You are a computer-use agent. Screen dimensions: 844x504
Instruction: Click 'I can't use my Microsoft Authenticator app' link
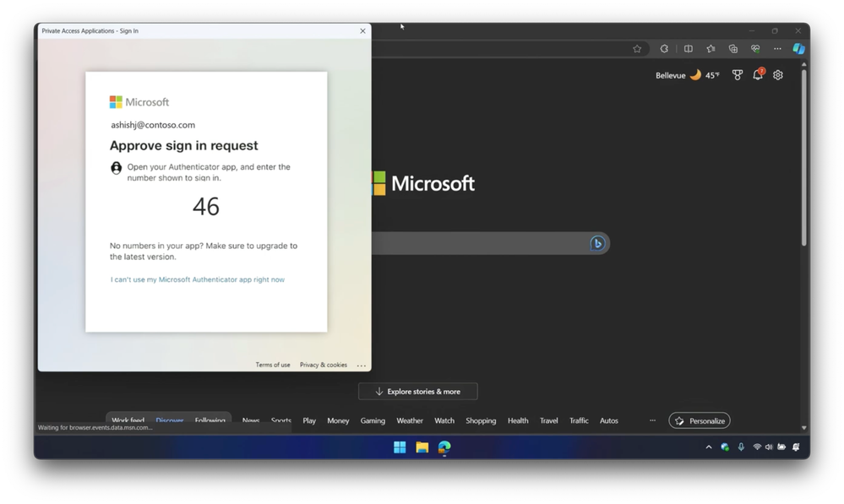point(198,279)
